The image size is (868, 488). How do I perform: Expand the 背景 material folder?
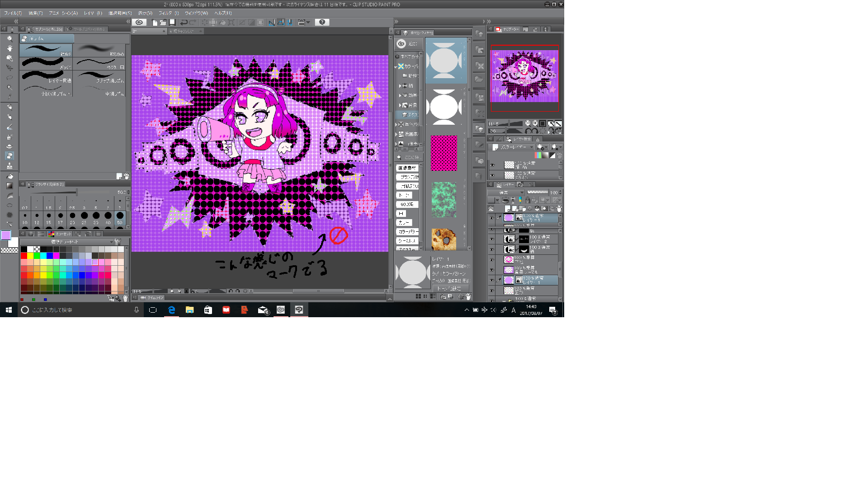400,105
